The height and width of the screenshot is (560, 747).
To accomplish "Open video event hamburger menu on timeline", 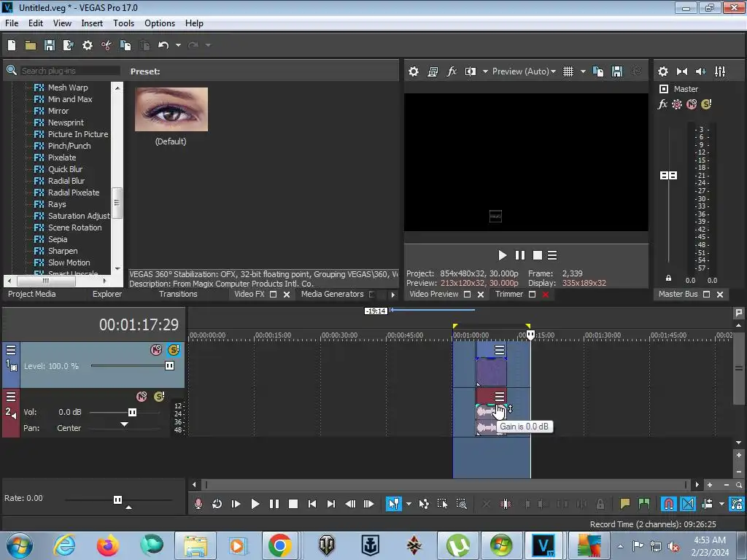I will point(499,351).
